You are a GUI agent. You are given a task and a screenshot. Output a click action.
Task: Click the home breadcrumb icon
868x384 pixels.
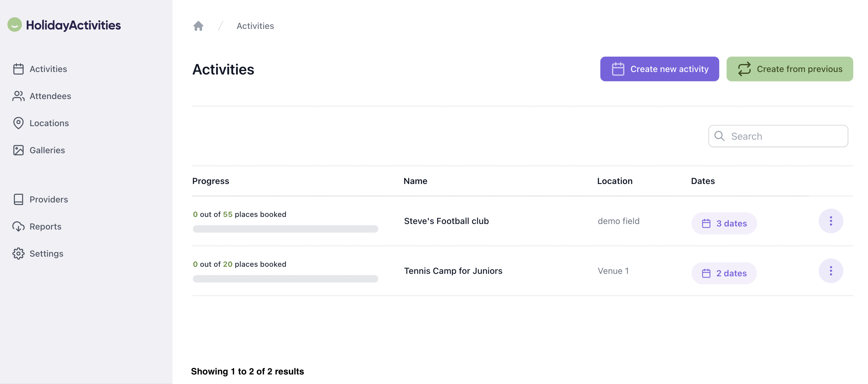click(x=198, y=26)
